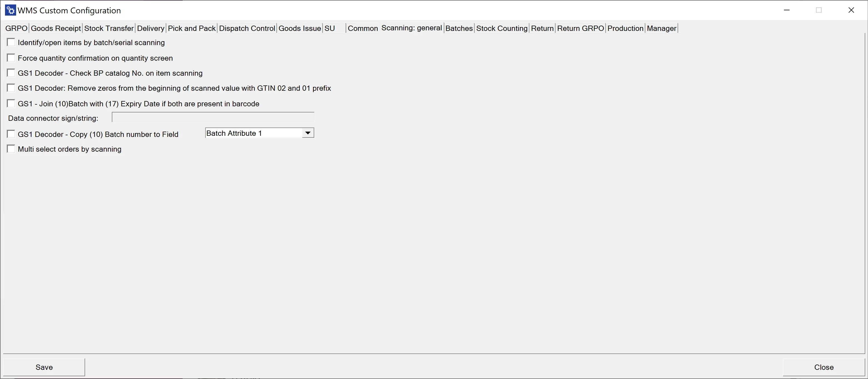Click in Data connector sign/string field
The height and width of the screenshot is (379, 868).
pyautogui.click(x=212, y=117)
